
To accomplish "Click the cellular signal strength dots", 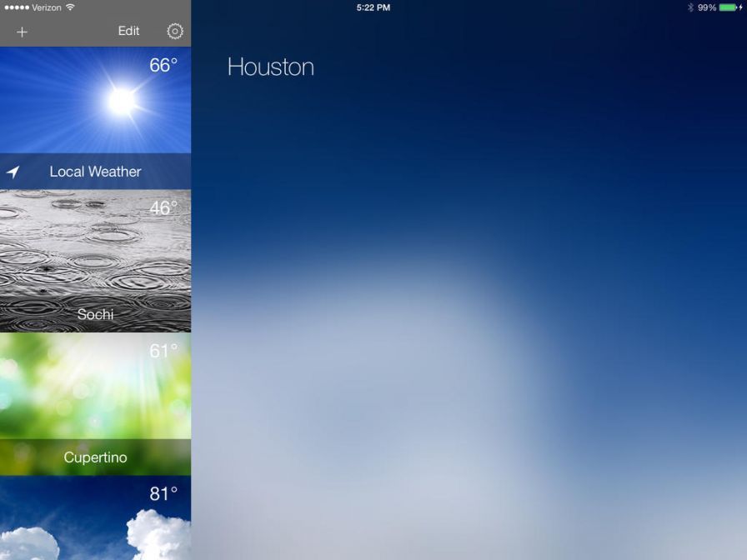I will 16,7.
